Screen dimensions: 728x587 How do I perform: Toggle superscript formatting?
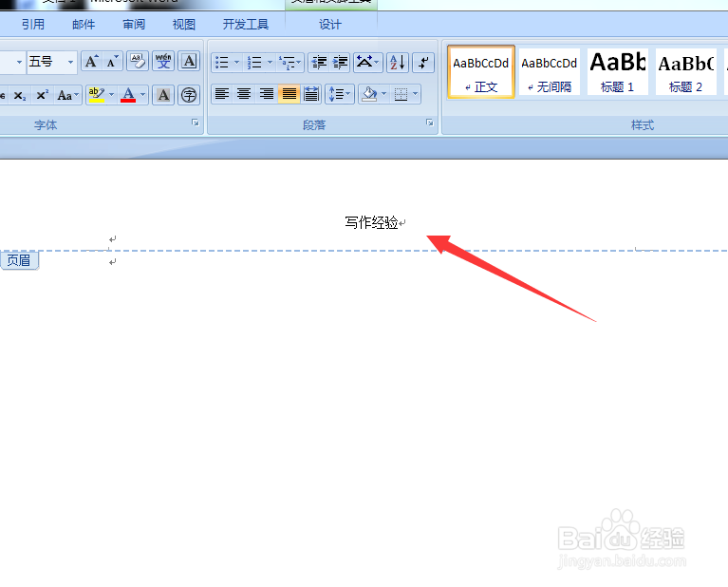tap(43, 95)
